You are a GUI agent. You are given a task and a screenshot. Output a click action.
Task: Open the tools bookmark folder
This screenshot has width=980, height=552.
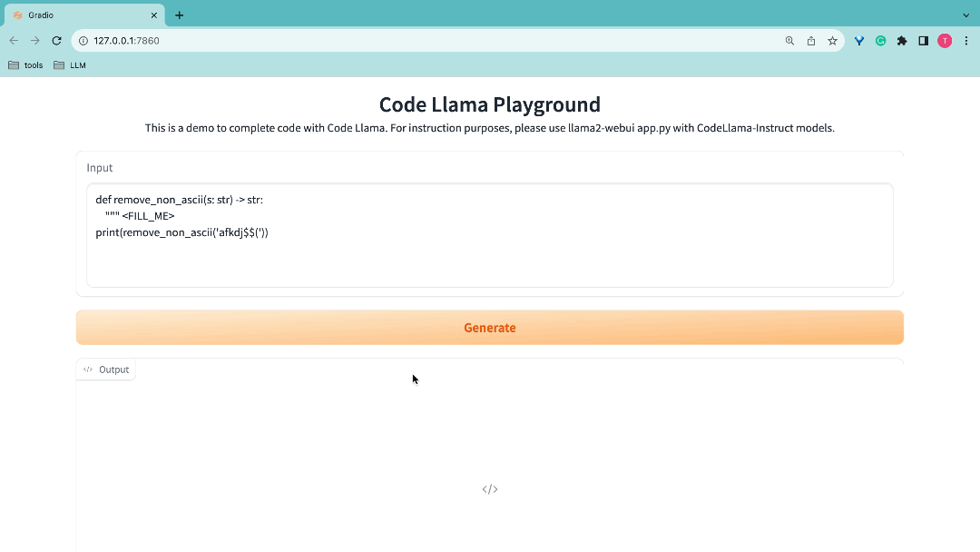(x=25, y=65)
